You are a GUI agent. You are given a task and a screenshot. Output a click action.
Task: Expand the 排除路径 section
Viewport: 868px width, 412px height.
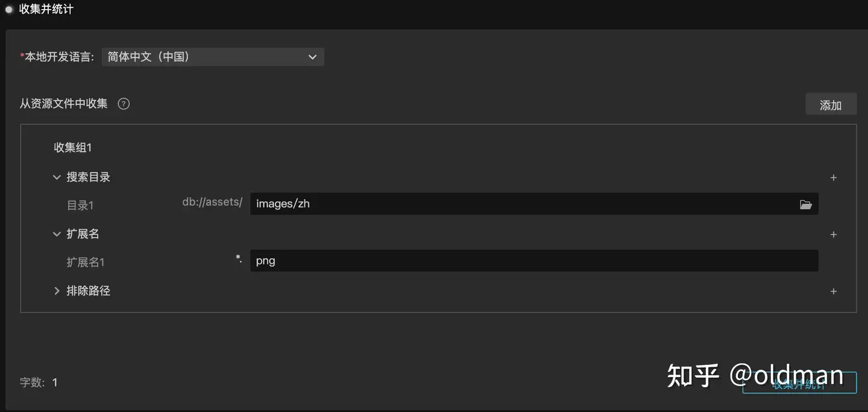57,291
